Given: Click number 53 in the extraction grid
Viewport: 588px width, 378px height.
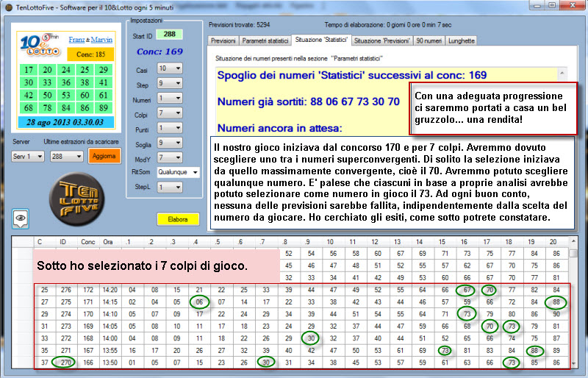Looking at the screenshot, I should [66, 96].
